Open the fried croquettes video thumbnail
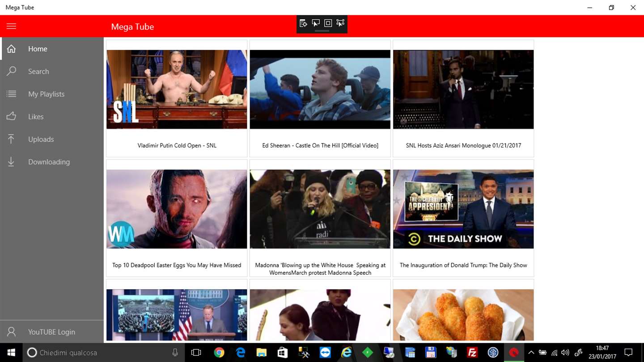Screen dimensions: 644x362 pos(463,315)
